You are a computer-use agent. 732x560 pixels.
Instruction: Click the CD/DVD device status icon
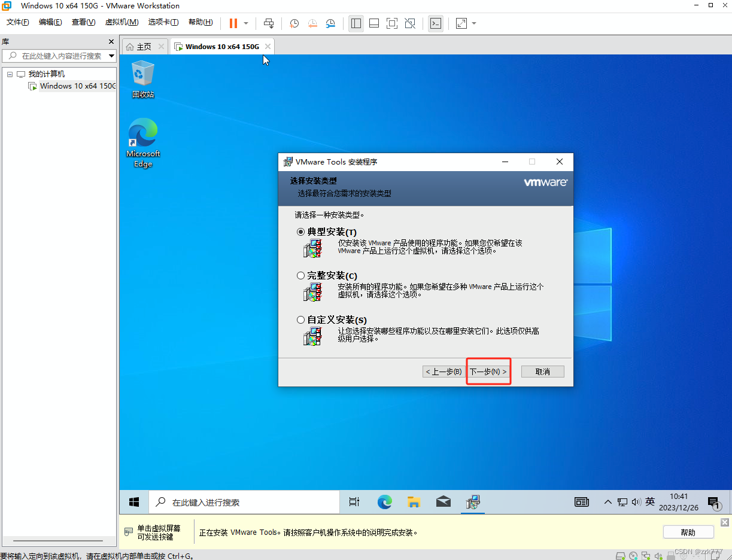[633, 556]
